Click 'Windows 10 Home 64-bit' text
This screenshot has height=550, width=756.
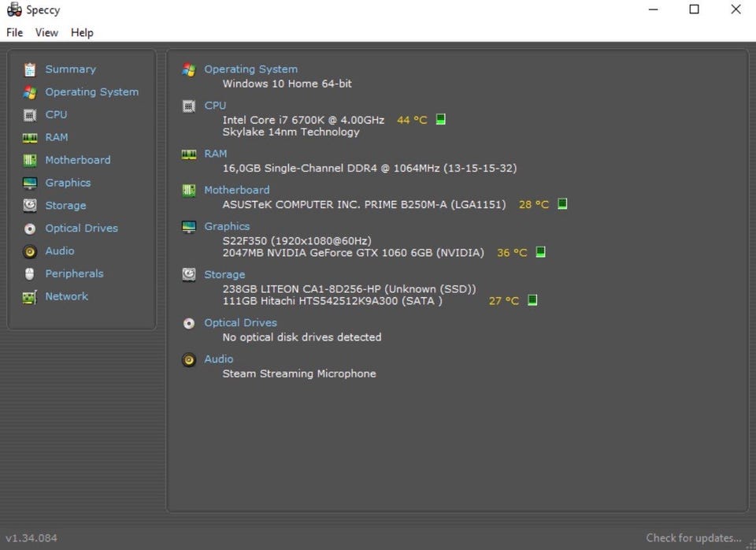[x=287, y=84]
